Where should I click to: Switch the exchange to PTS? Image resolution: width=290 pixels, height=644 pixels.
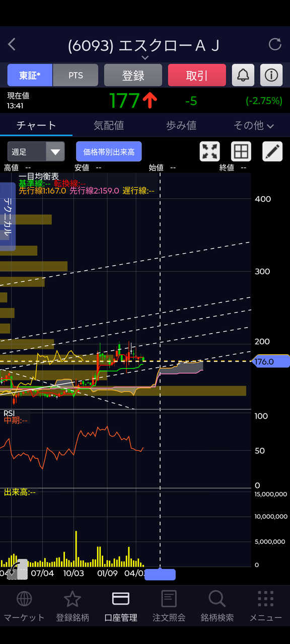pyautogui.click(x=76, y=75)
